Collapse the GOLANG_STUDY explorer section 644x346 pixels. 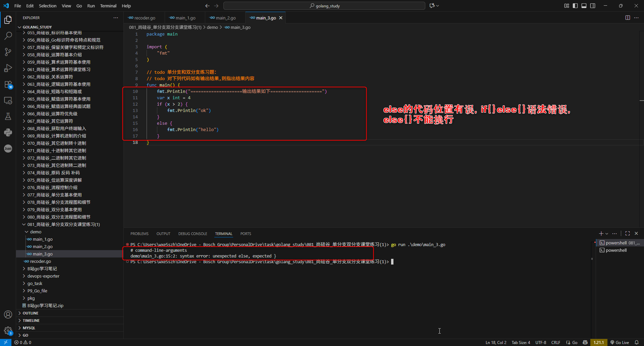70,27
